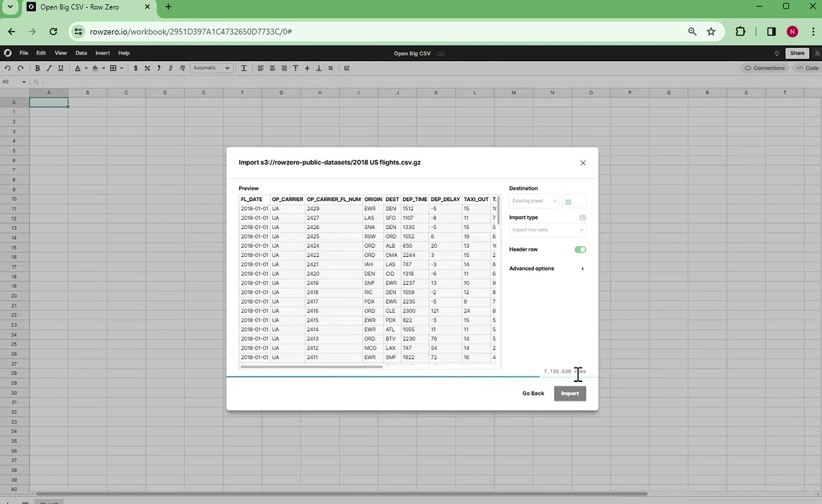Open the browser extensions puzzle icon
The image size is (822, 504).
pos(740,32)
